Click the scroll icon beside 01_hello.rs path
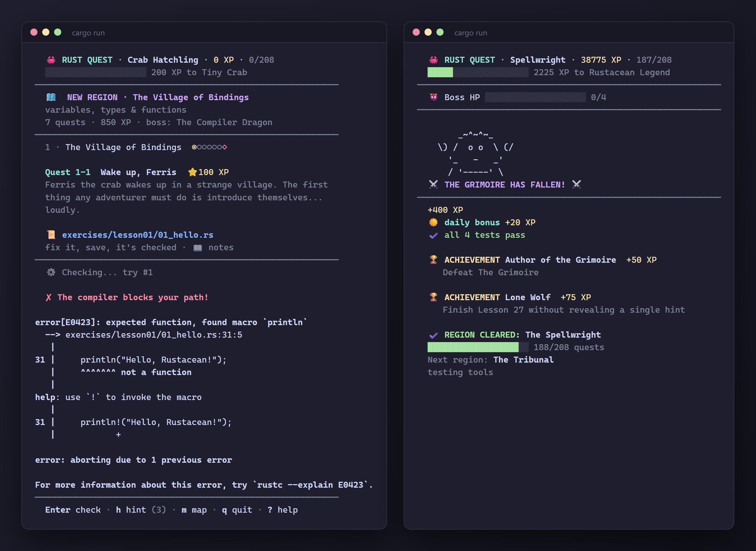Image resolution: width=756 pixels, height=551 pixels. (x=51, y=235)
